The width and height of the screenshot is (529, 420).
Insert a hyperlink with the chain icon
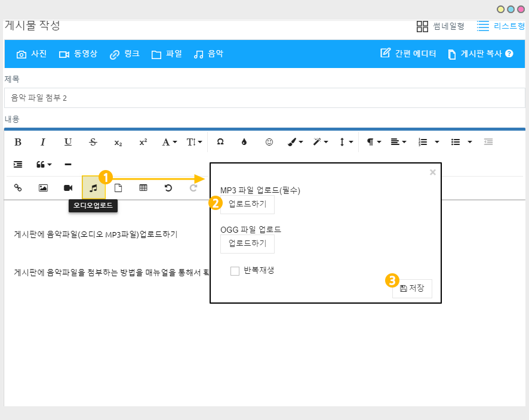(18, 187)
